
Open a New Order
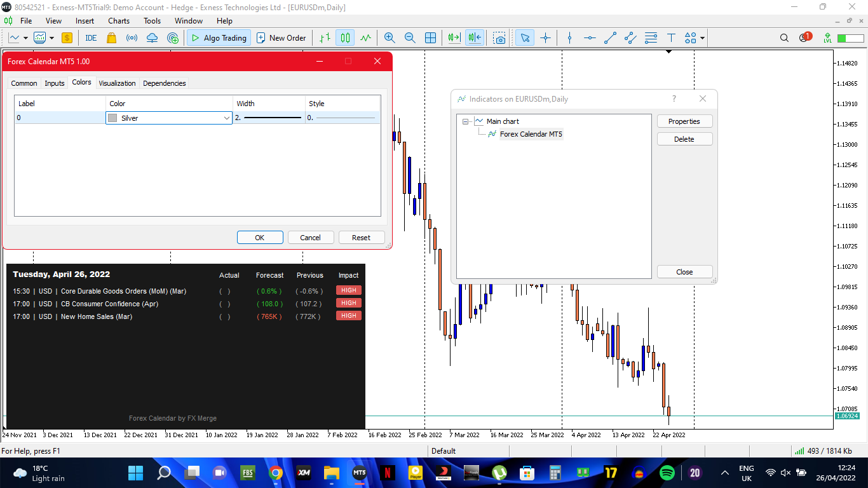point(281,37)
